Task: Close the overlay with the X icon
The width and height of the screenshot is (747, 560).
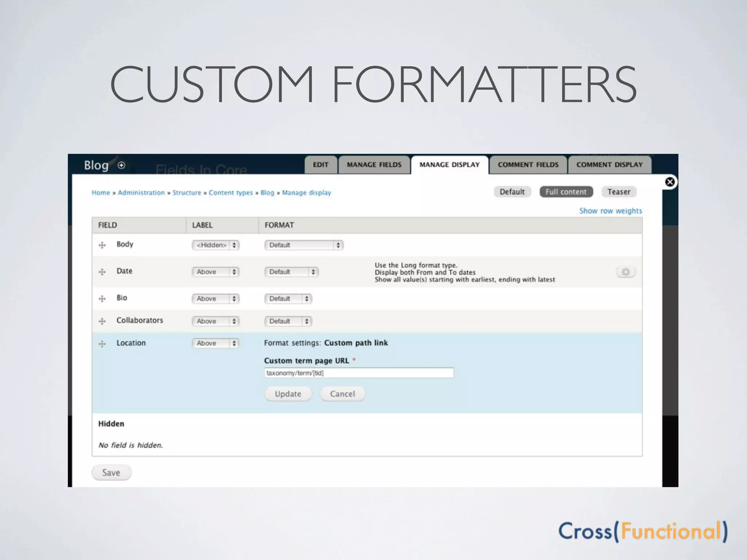Action: (x=670, y=182)
